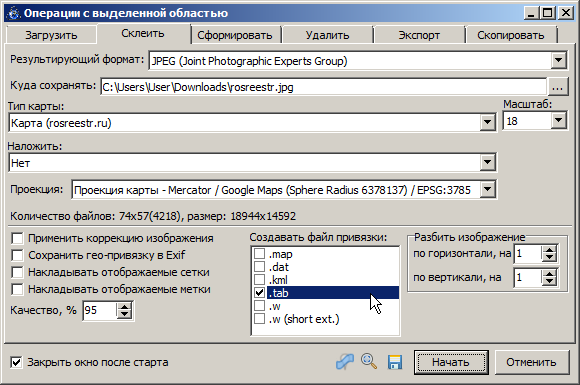This screenshot has height=385, width=580.
Task: Click the Качество percent input field
Action: 100,310
